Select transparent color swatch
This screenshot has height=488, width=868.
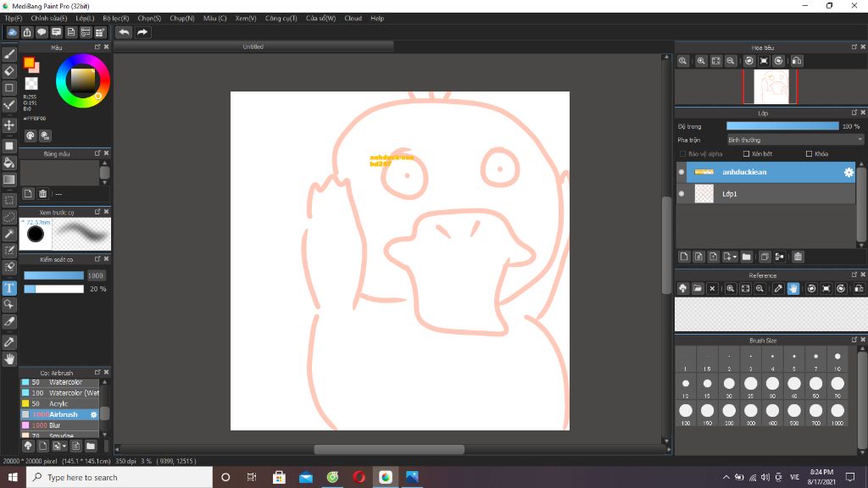[31, 84]
